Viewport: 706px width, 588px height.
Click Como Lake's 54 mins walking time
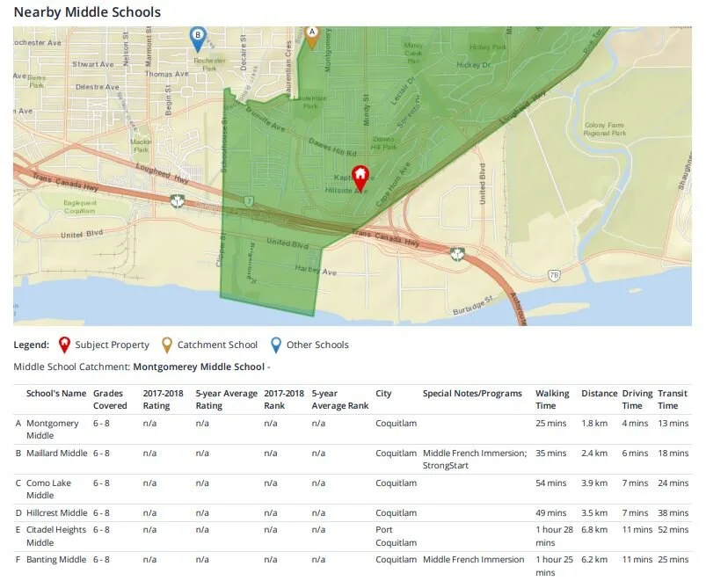coord(550,483)
